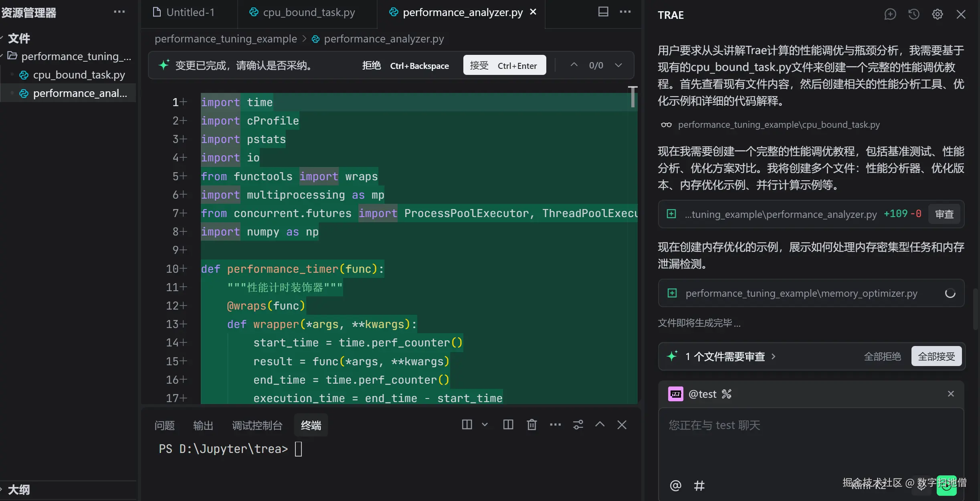This screenshot has height=501, width=980.
Task: Split the terminal with the split icon
Action: 508,425
